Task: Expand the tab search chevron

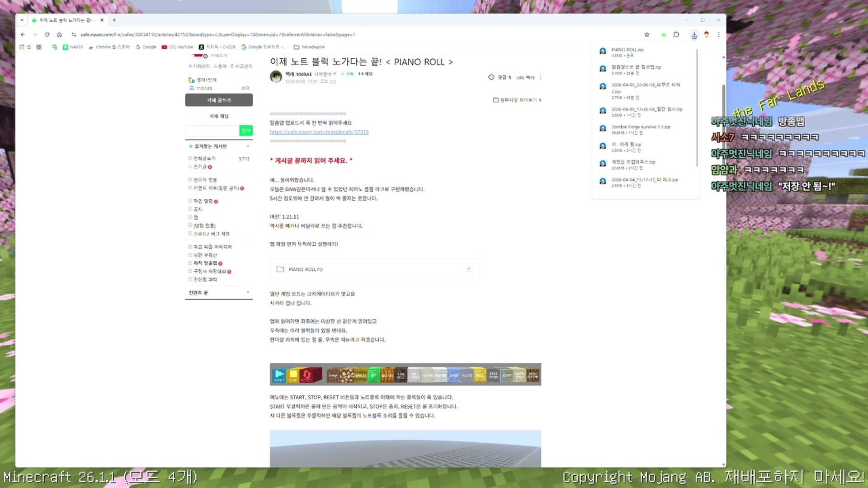Action: click(x=22, y=20)
